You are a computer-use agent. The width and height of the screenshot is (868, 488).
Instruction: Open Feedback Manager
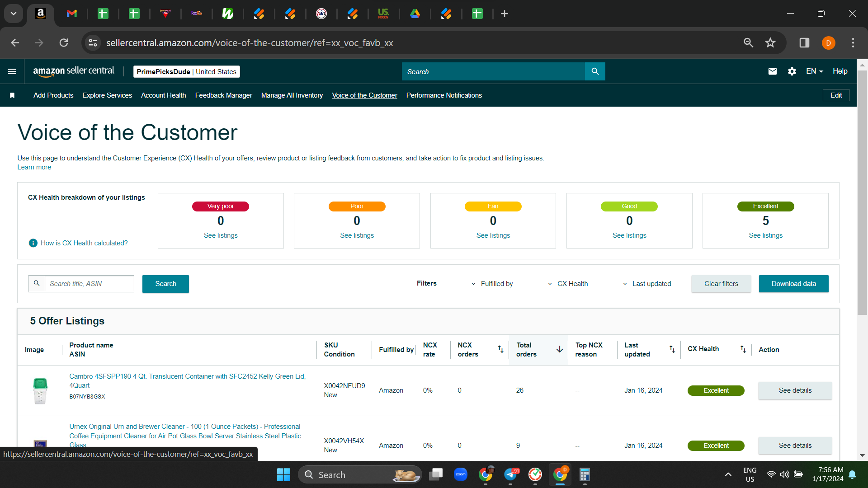pos(224,95)
